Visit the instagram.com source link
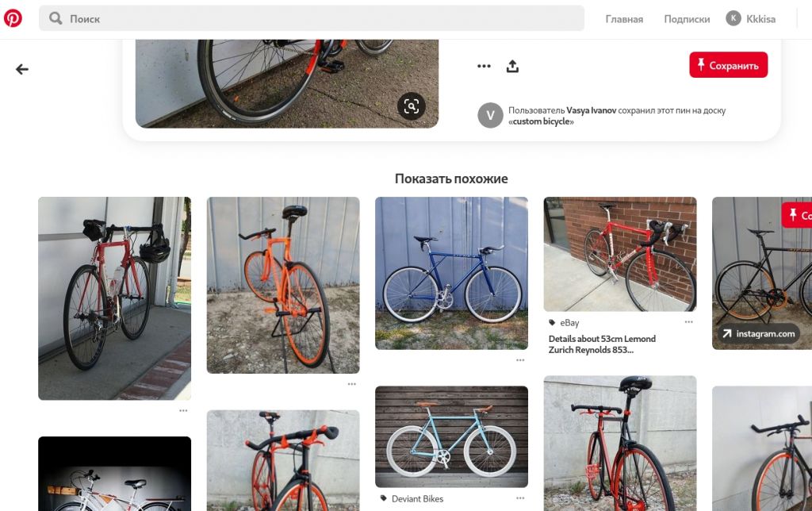The height and width of the screenshot is (511, 812). [757, 334]
